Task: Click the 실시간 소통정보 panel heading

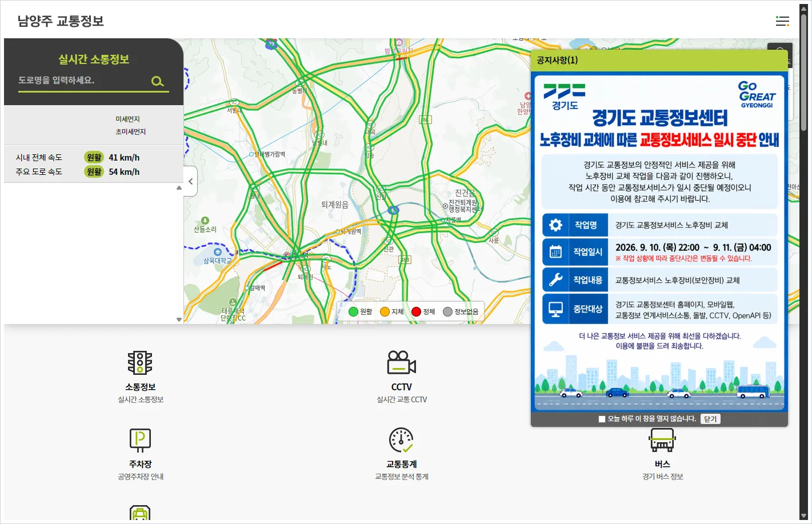Action: 94,59
